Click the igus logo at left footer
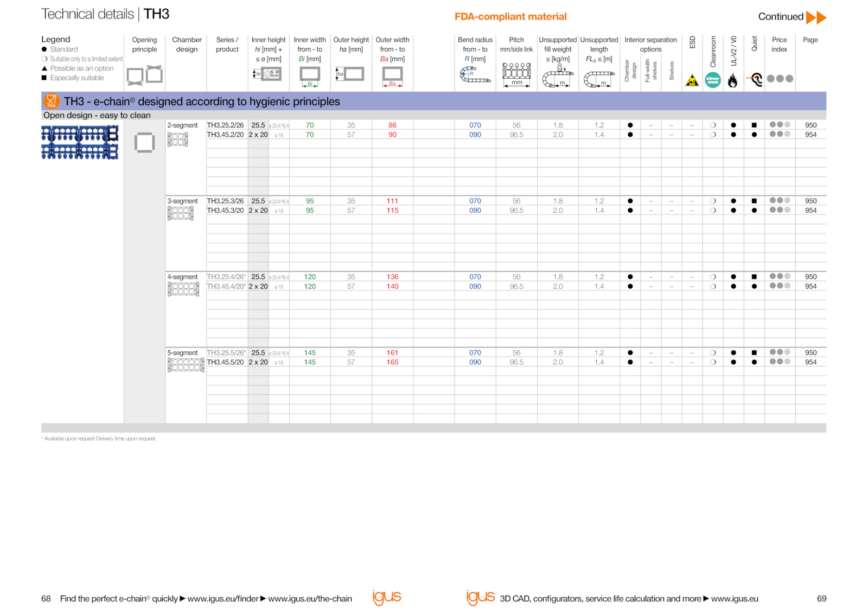868x614 pixels. tap(386, 597)
